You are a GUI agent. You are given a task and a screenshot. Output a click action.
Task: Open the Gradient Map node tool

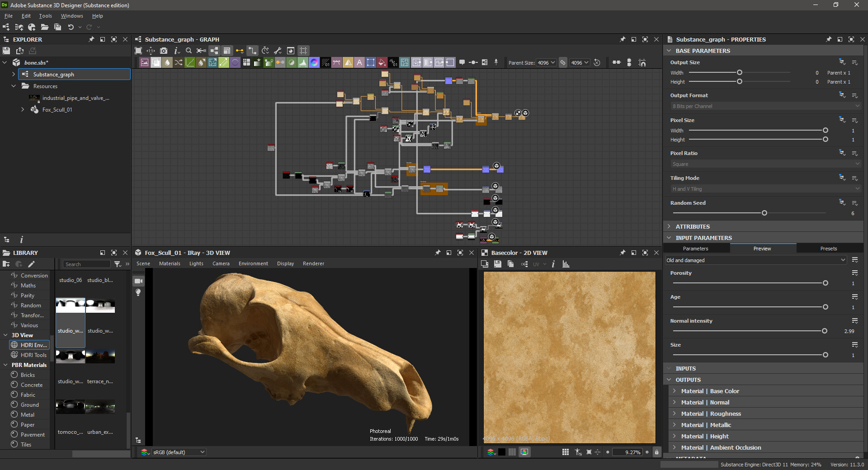314,62
